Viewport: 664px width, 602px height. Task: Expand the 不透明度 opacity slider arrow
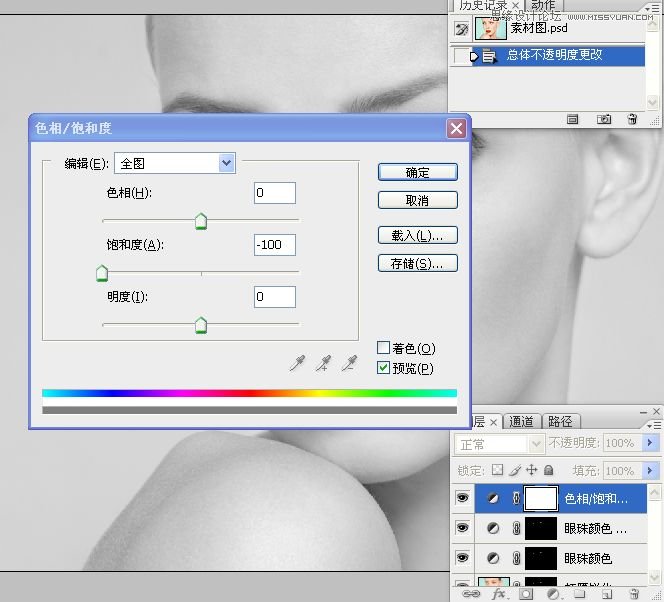click(650, 443)
